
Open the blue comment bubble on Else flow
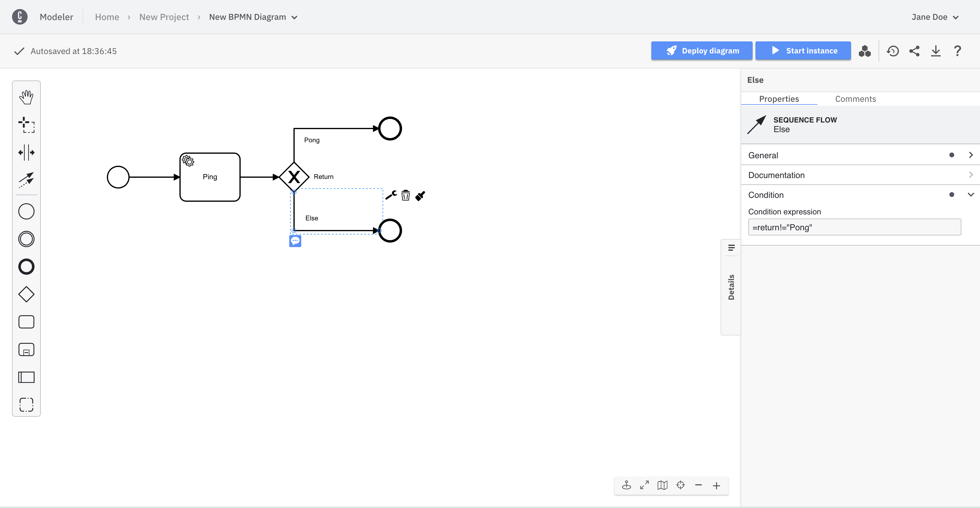coord(295,241)
